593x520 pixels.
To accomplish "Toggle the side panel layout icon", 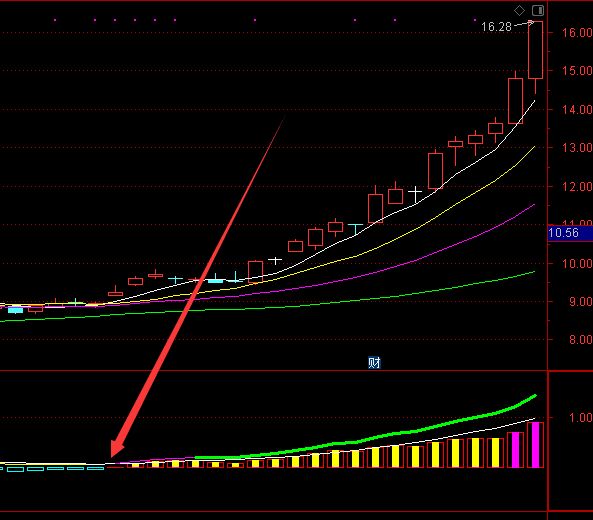I will 538,10.
